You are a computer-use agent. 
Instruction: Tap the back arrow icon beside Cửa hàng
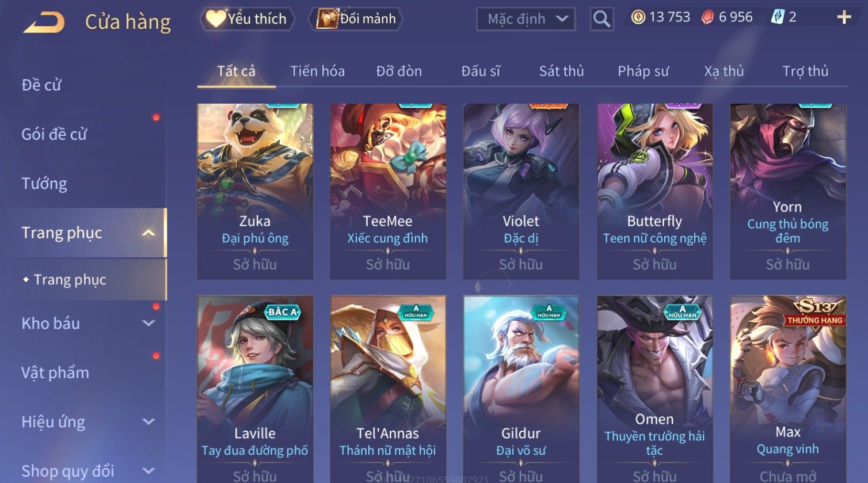44,22
